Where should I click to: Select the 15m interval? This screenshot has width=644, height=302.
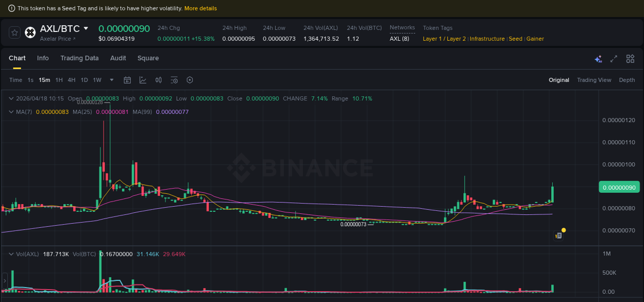coord(44,80)
